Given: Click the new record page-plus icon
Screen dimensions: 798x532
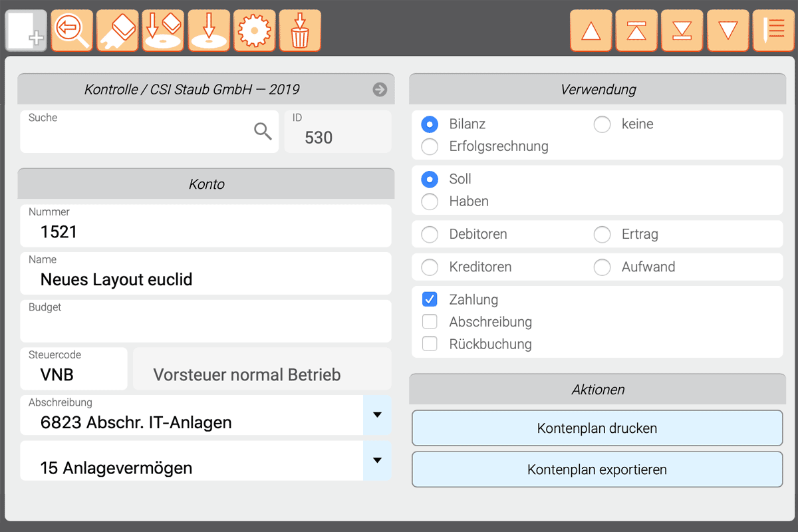Looking at the screenshot, I should [x=27, y=31].
